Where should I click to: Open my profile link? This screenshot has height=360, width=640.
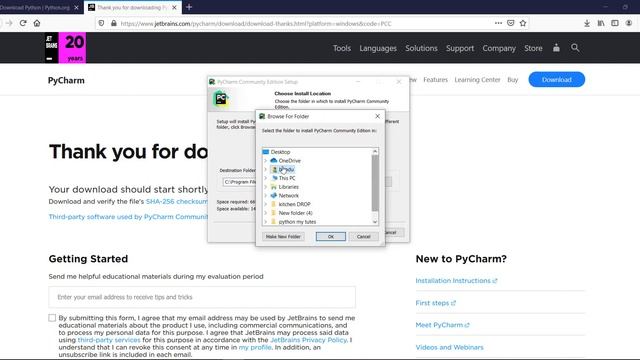click(255, 347)
